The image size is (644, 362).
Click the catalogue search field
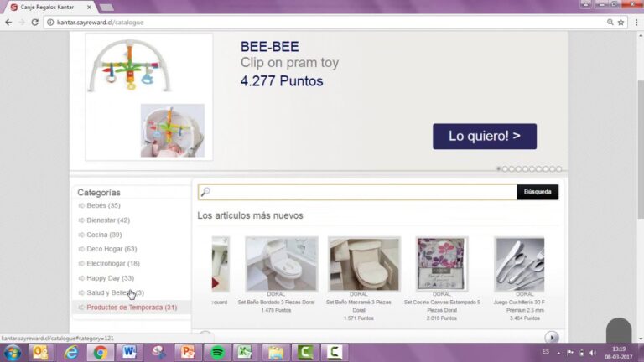click(x=357, y=192)
